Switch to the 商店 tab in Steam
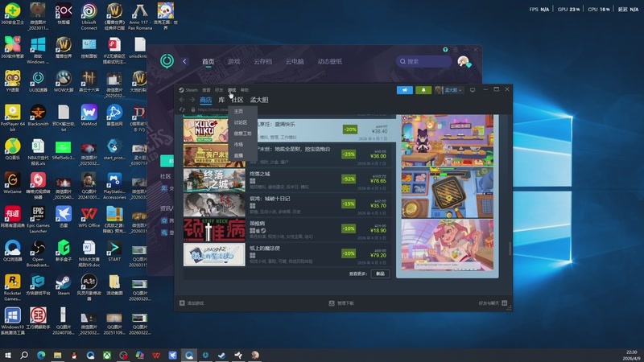 205,100
